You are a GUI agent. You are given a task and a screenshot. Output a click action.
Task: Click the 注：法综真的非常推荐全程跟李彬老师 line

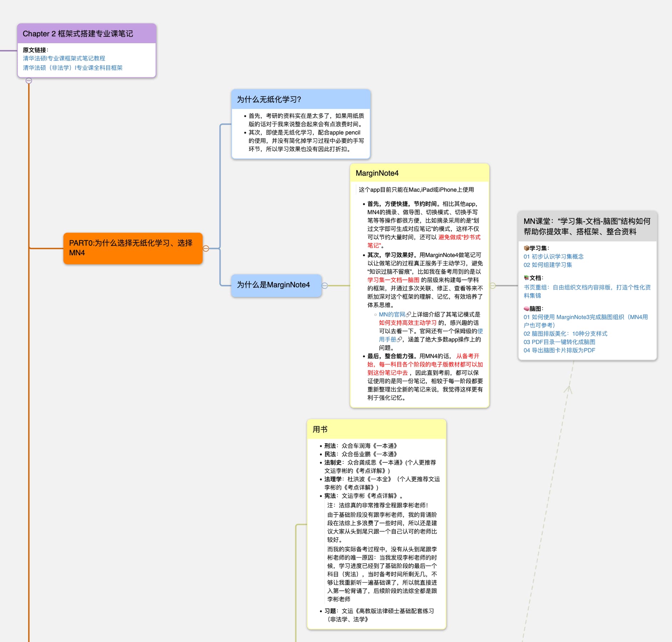[377, 505]
